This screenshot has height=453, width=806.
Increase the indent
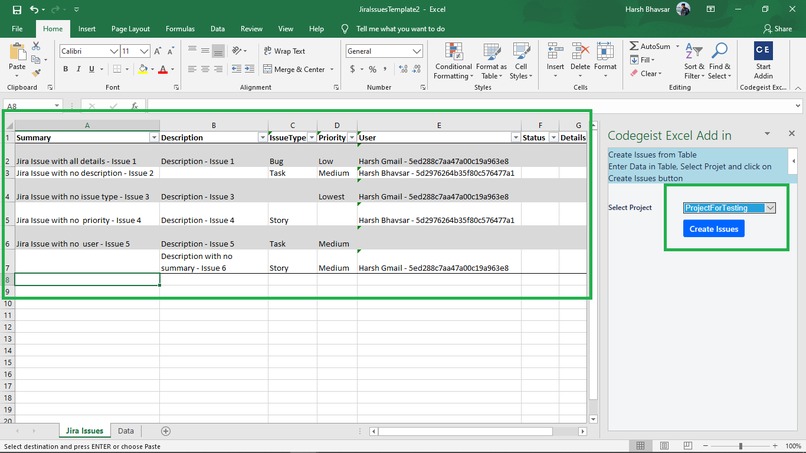coord(249,69)
